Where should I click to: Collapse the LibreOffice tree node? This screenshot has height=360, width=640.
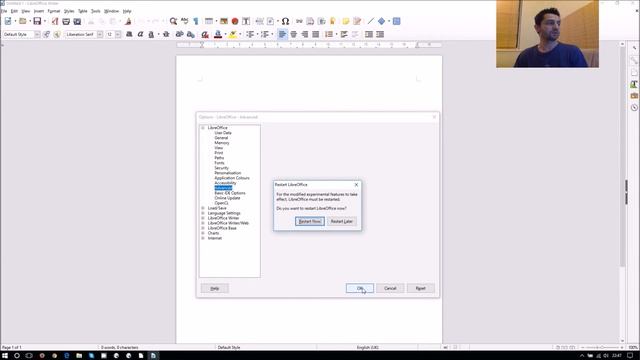point(203,128)
